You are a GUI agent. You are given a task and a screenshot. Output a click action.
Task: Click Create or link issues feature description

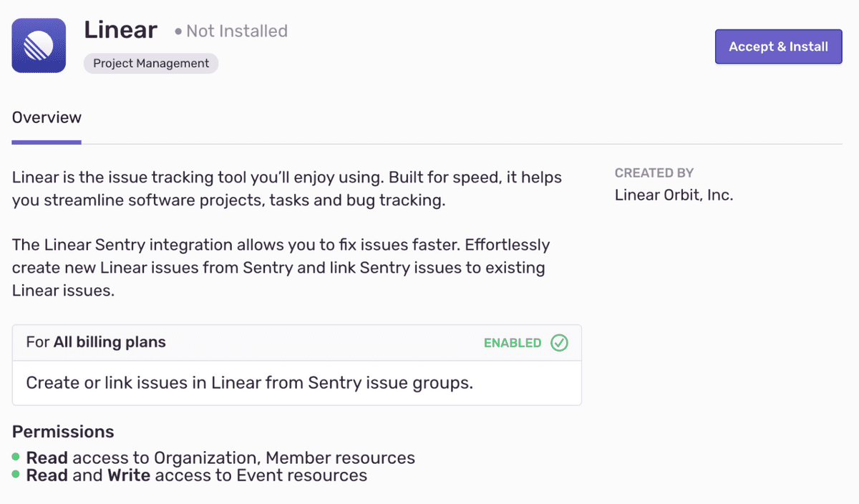point(250,383)
